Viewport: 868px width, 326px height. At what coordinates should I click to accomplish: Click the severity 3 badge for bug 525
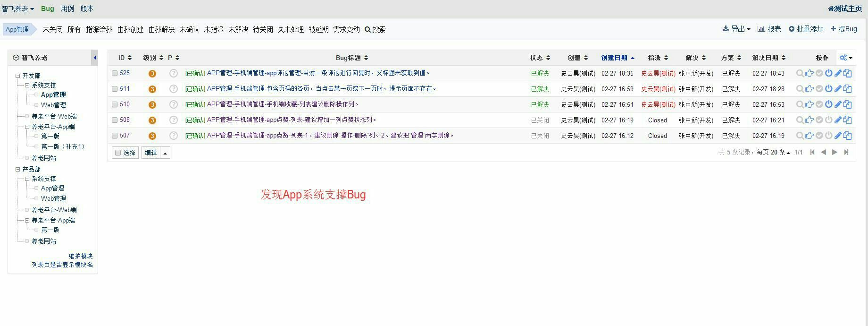[152, 73]
